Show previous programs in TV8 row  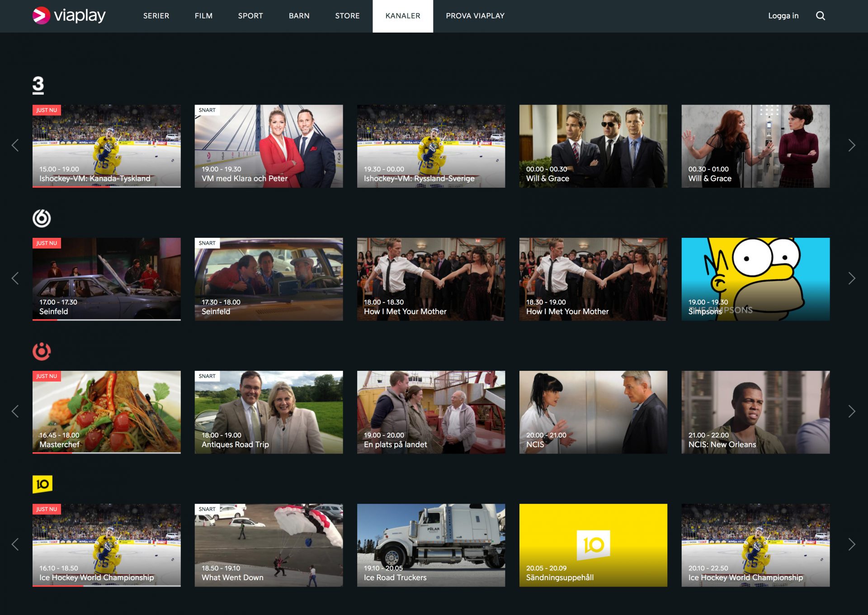pos(15,412)
